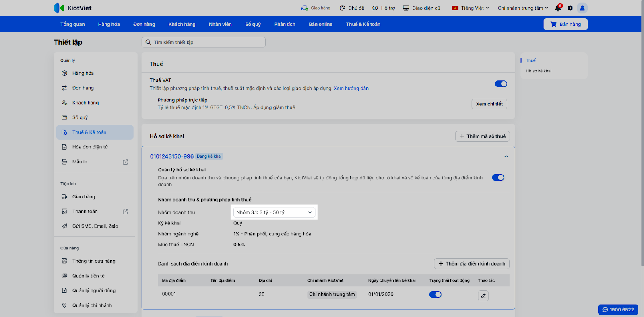Viewport: 644px width, 317px height.
Task: Select Thuế & Kế toán in settings sidebar
Action: [95, 132]
